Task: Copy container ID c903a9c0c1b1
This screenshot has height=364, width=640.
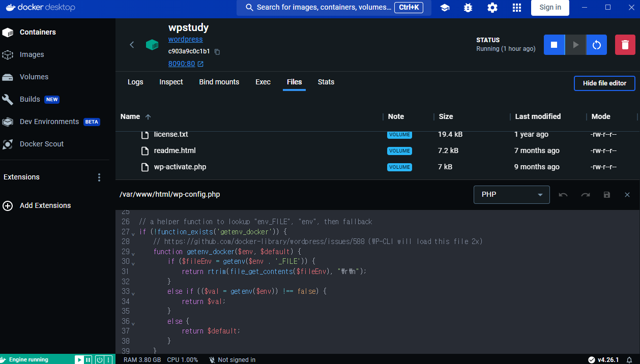Action: [x=217, y=52]
